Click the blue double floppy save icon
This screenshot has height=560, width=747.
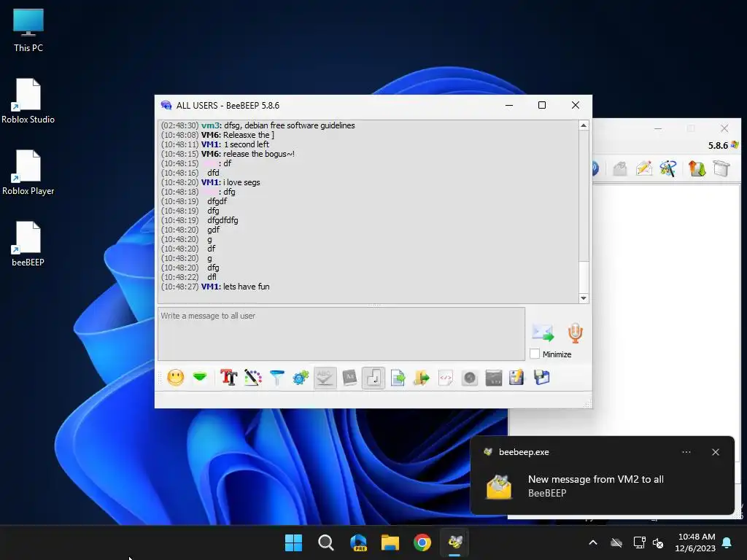[541, 378]
